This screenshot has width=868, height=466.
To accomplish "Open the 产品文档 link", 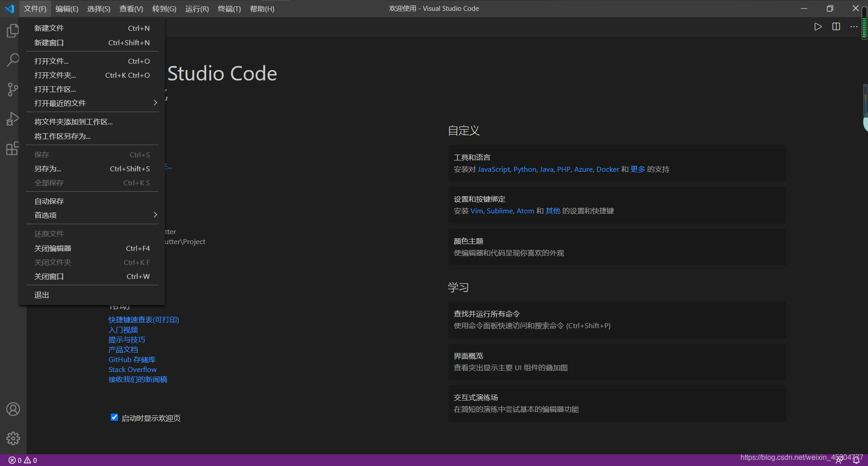I will (x=123, y=349).
